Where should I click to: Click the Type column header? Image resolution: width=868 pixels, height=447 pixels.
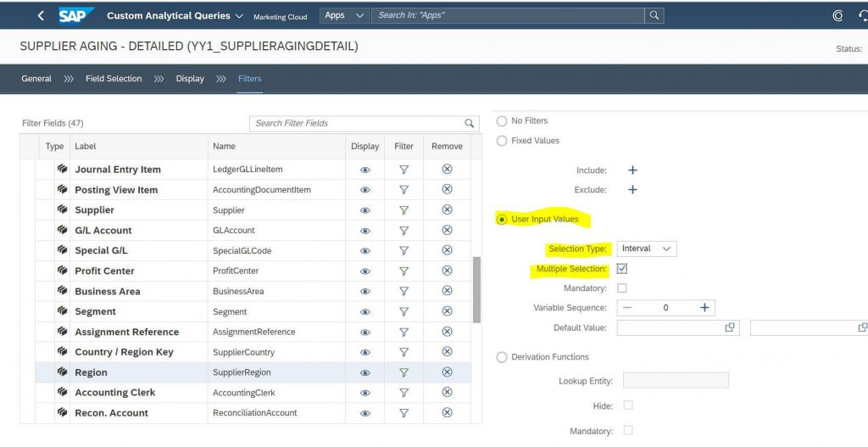click(54, 146)
